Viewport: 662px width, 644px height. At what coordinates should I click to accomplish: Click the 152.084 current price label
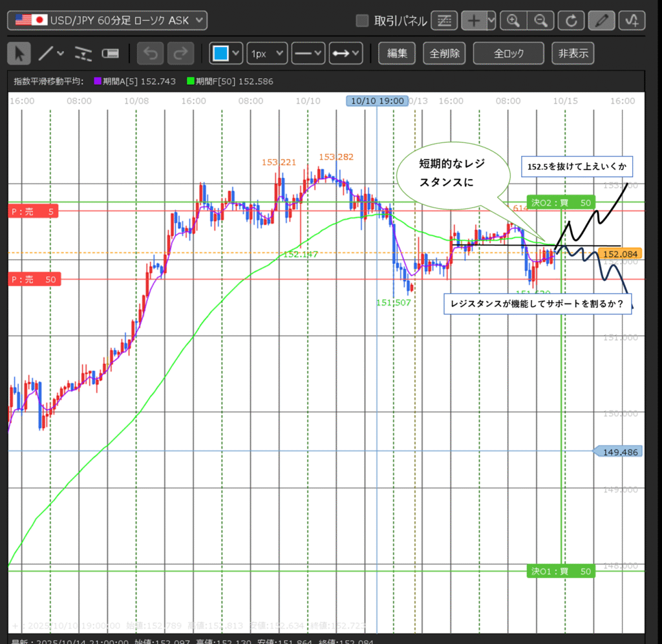click(619, 254)
